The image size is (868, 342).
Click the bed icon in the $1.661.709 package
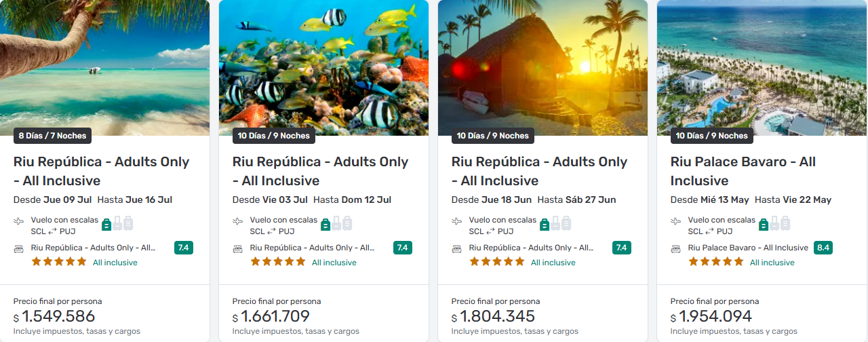tap(237, 248)
